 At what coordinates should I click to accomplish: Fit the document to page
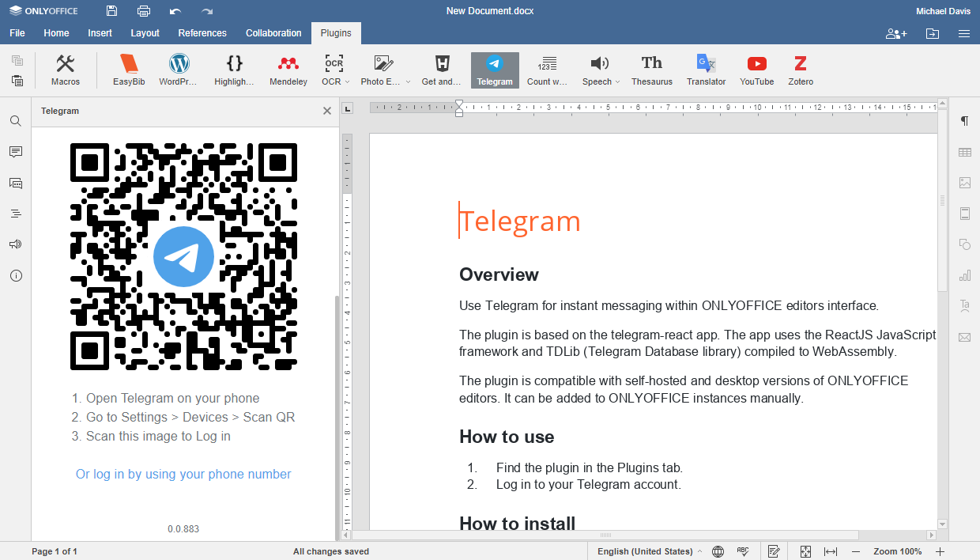(805, 551)
